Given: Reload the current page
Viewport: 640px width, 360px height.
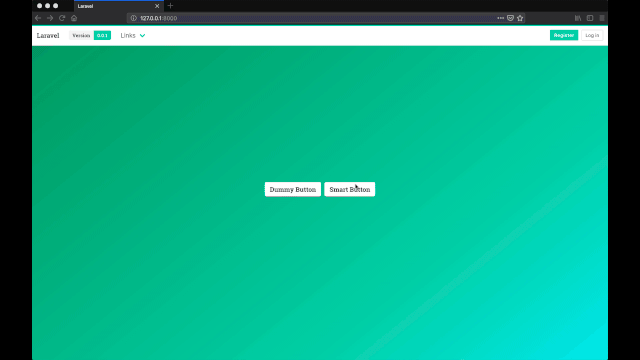Looking at the screenshot, I should coord(62,18).
